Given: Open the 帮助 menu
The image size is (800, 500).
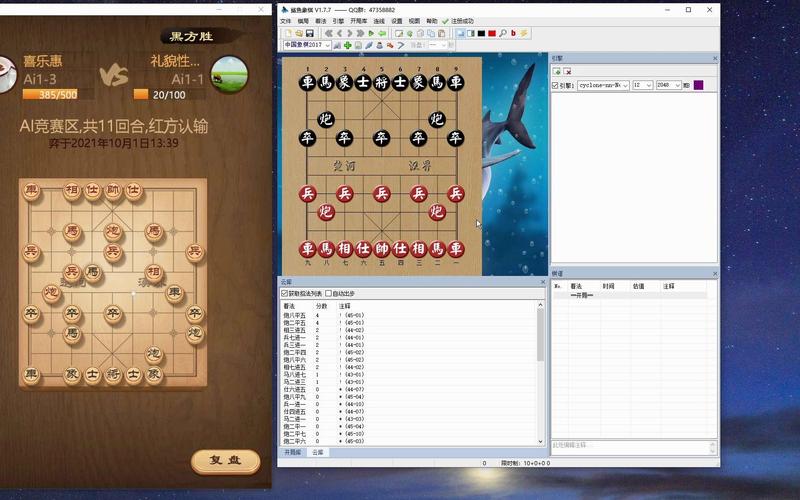Looking at the screenshot, I should [432, 21].
